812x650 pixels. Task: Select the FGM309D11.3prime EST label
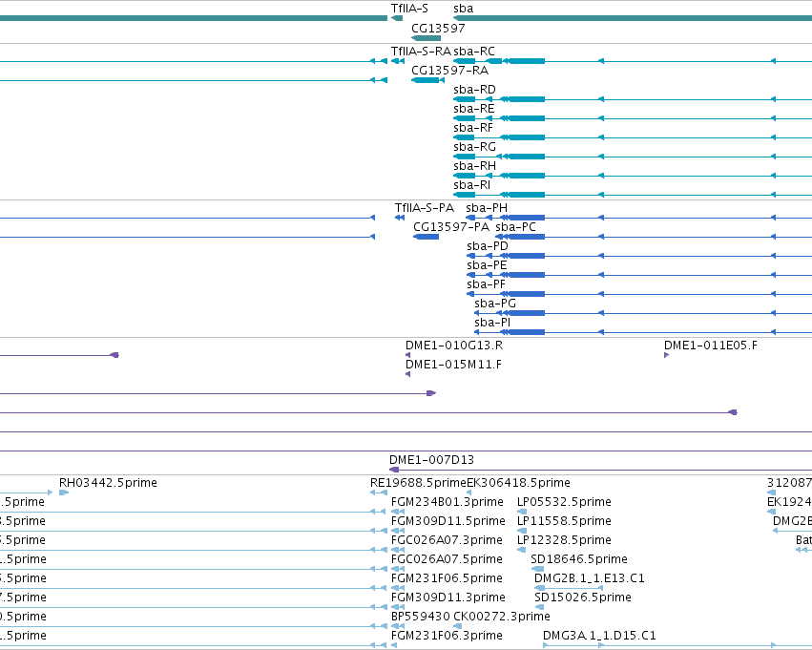coord(448,598)
